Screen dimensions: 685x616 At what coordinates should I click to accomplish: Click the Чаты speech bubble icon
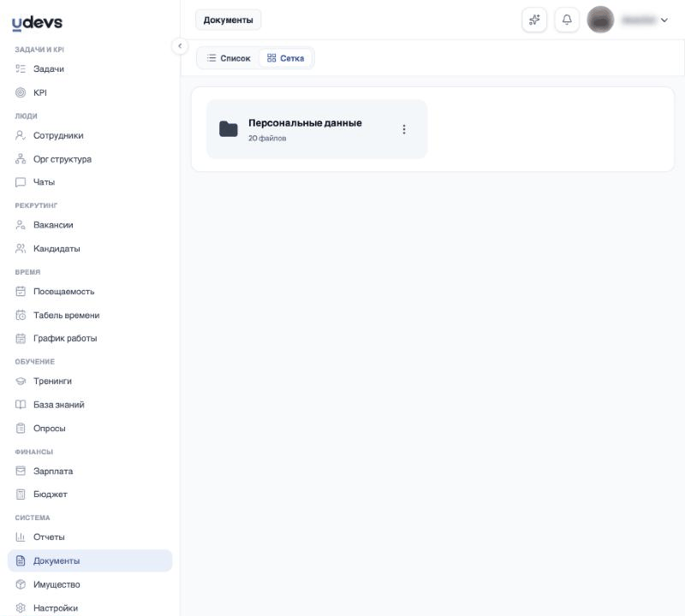tap(21, 182)
